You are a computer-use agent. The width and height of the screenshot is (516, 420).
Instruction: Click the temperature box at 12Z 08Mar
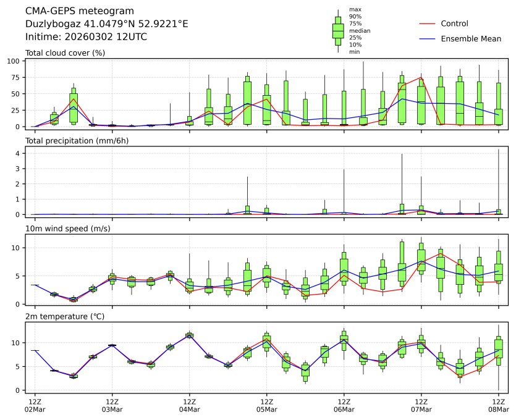click(x=499, y=350)
